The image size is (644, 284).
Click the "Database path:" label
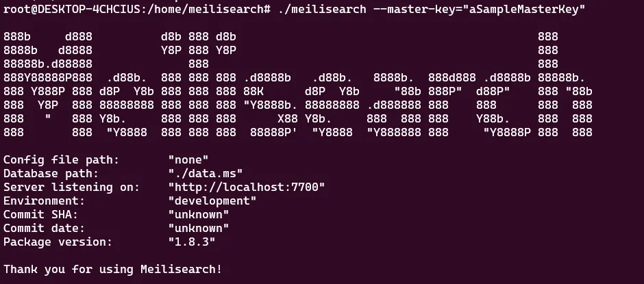[x=51, y=173]
